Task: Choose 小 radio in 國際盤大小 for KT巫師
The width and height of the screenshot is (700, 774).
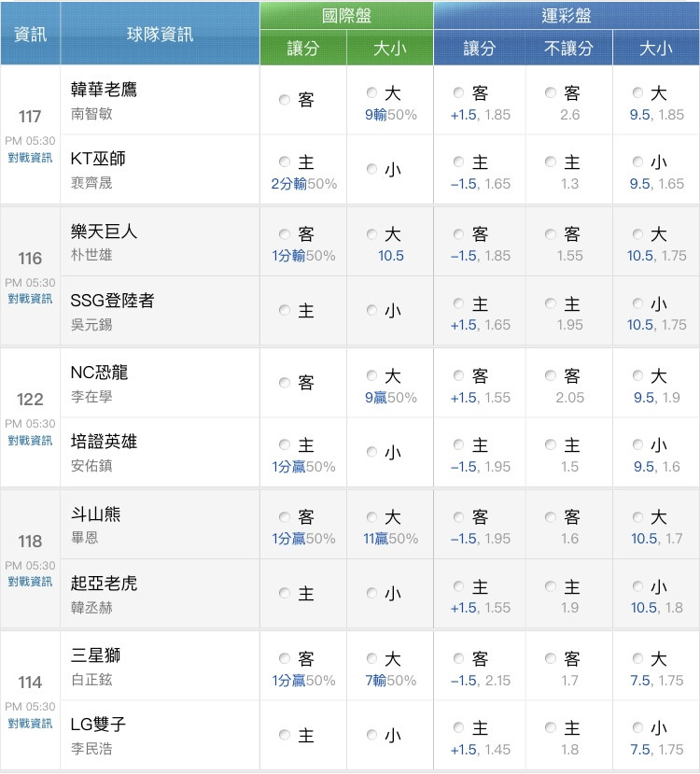Action: click(372, 169)
